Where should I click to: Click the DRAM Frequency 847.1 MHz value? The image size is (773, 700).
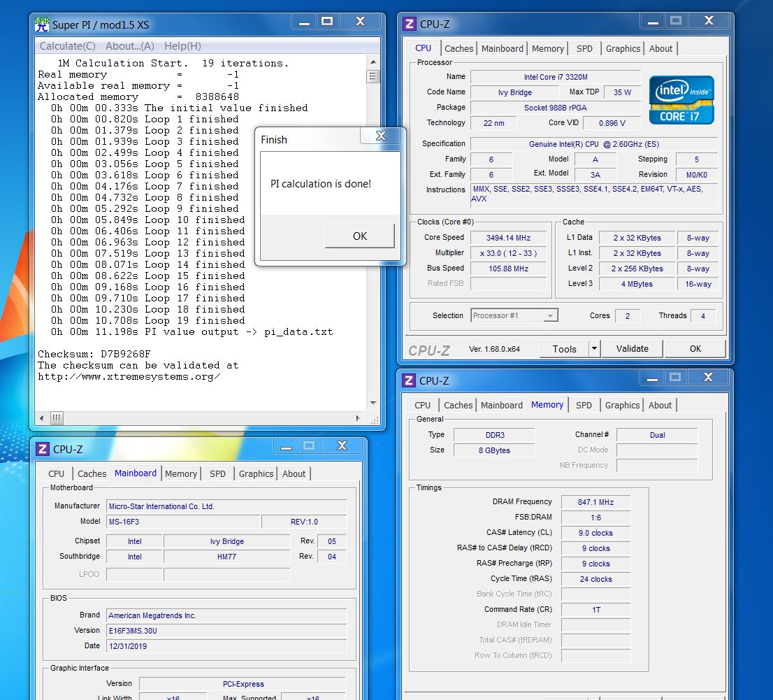point(595,502)
